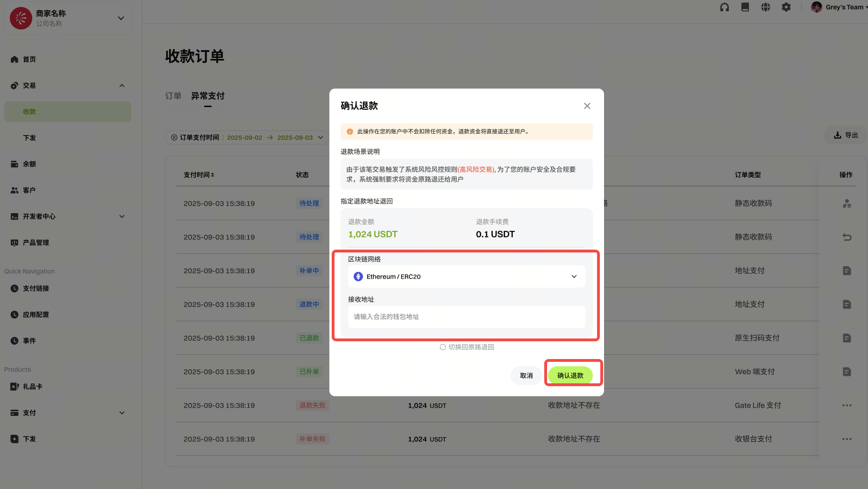Open more options for Gate Life 支付 row

pos(847,405)
